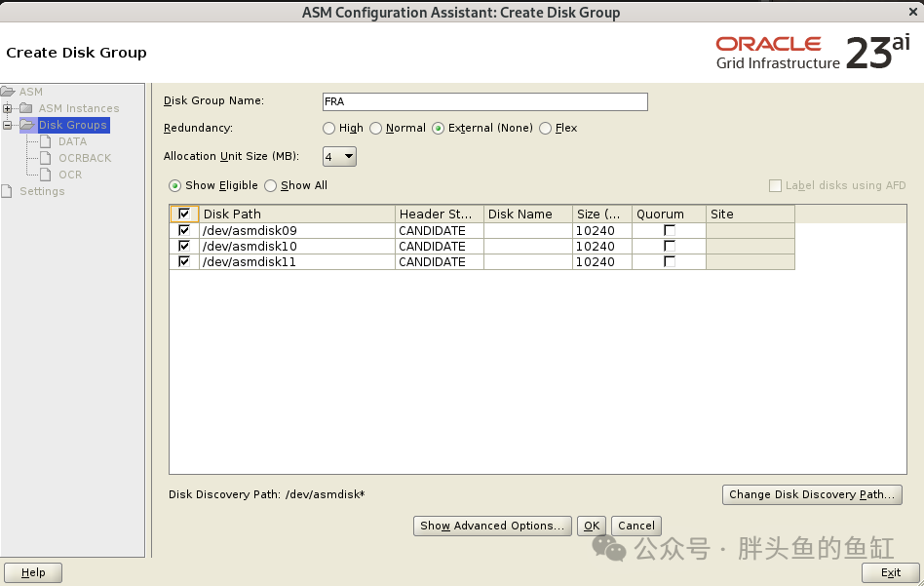Uncheck the /dev/asmdisk10 disk checkbox
The image size is (924, 586).
[184, 246]
